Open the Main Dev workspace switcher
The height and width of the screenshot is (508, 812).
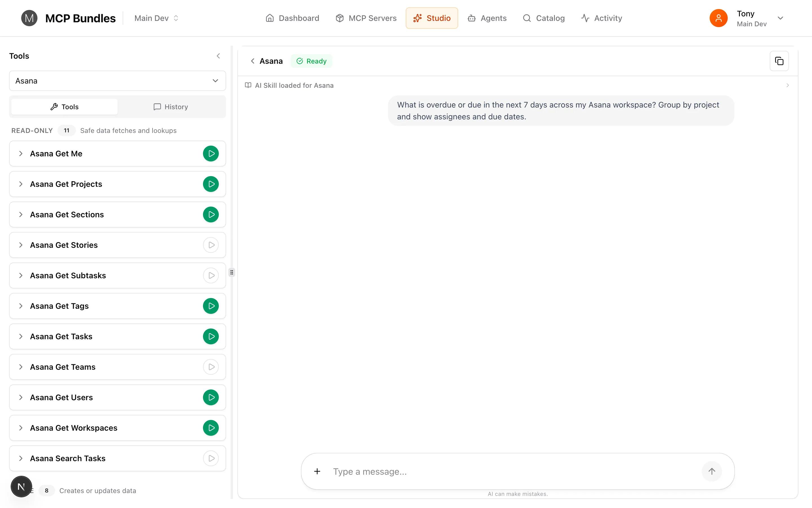156,18
